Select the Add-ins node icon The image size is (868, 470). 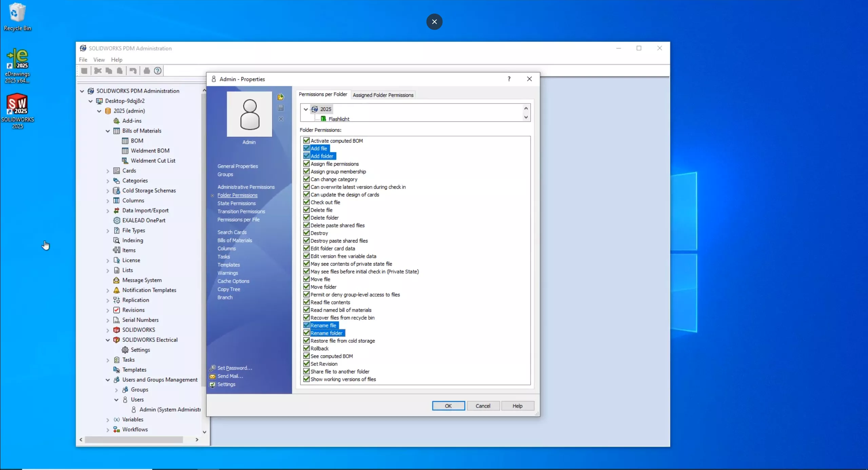tap(116, 121)
